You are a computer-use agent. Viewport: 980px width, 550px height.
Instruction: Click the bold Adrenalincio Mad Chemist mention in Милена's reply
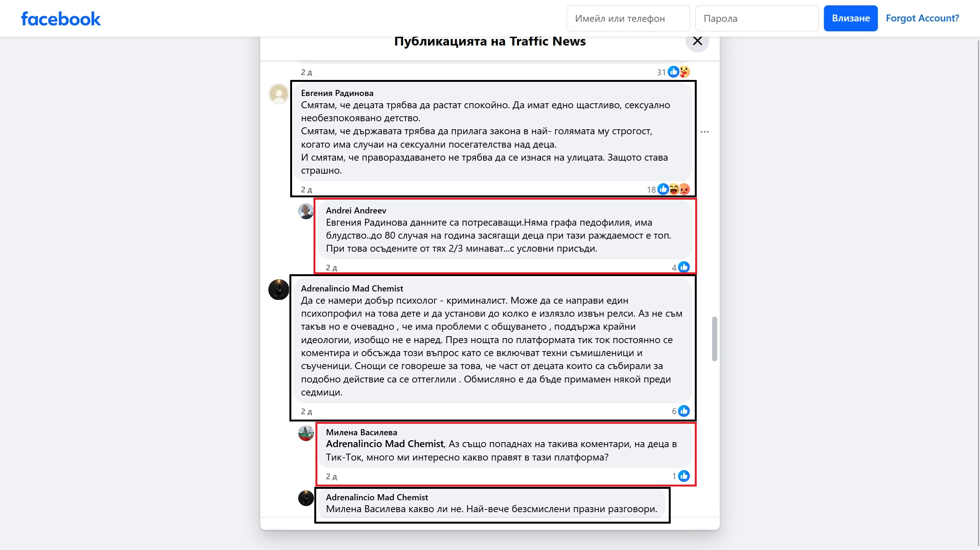coord(385,444)
